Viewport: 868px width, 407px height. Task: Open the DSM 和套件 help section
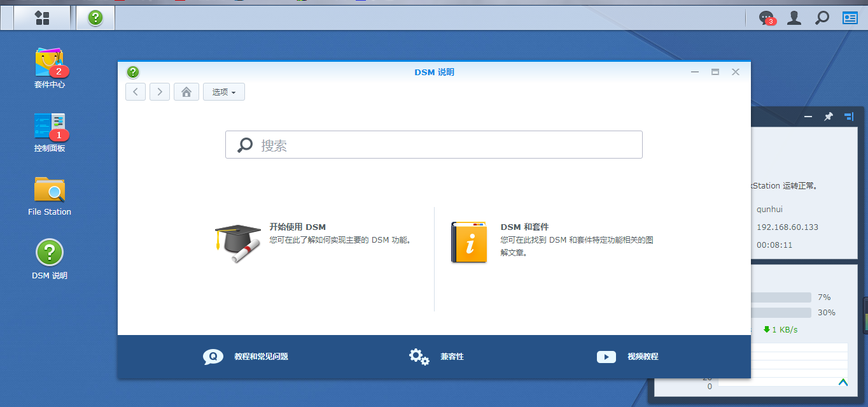point(552,242)
